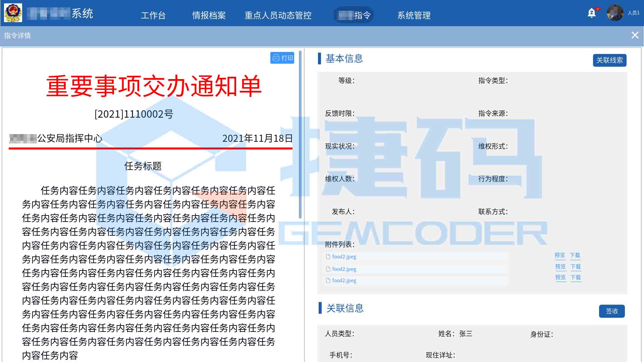Image resolution: width=644 pixels, height=362 pixels.
Task: Click the 签收 button
Action: pos(611,311)
